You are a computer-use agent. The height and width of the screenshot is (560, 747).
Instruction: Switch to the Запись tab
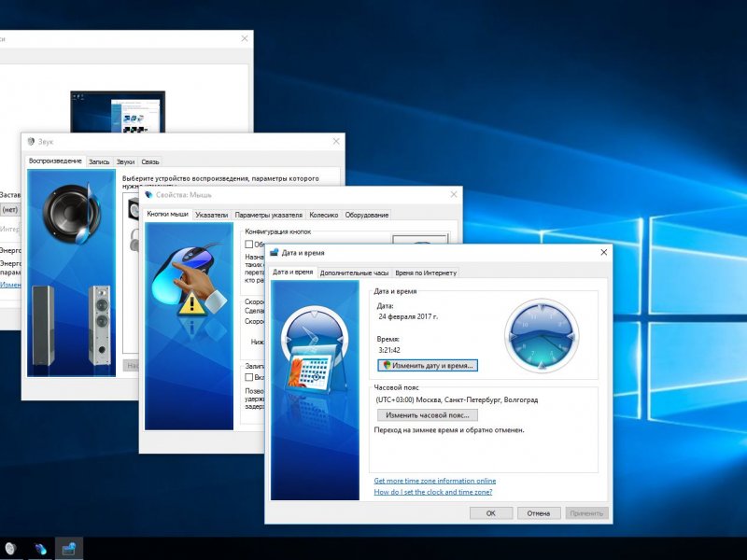click(x=99, y=161)
